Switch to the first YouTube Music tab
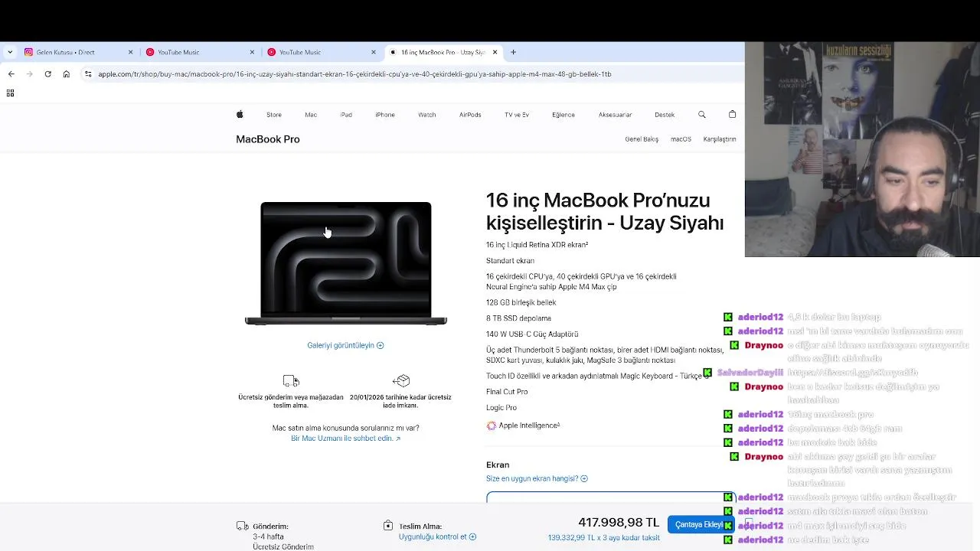 coord(199,52)
